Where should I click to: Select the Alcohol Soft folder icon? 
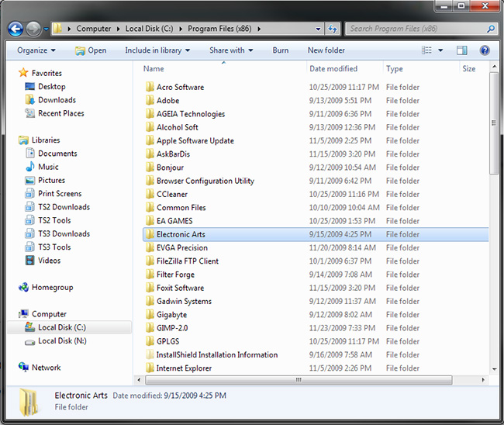[x=150, y=127]
